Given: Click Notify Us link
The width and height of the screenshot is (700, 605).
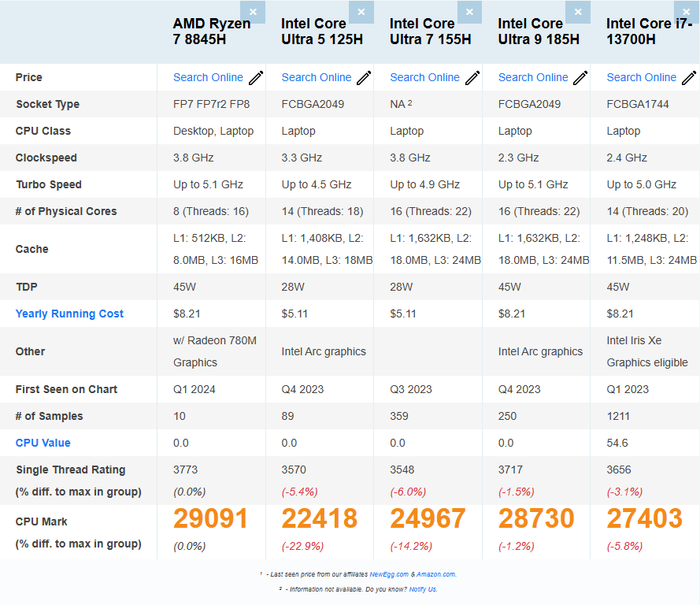Looking at the screenshot, I should pyautogui.click(x=422, y=589).
